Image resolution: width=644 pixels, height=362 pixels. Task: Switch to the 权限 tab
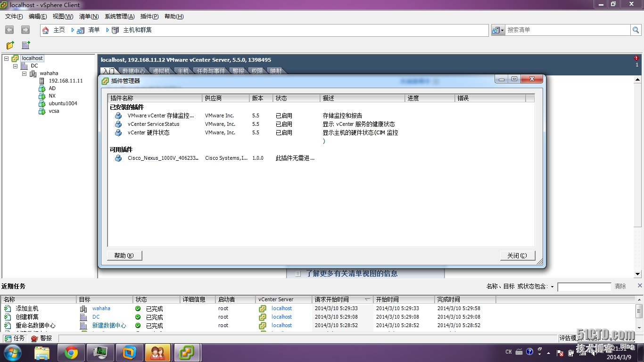[x=257, y=71]
